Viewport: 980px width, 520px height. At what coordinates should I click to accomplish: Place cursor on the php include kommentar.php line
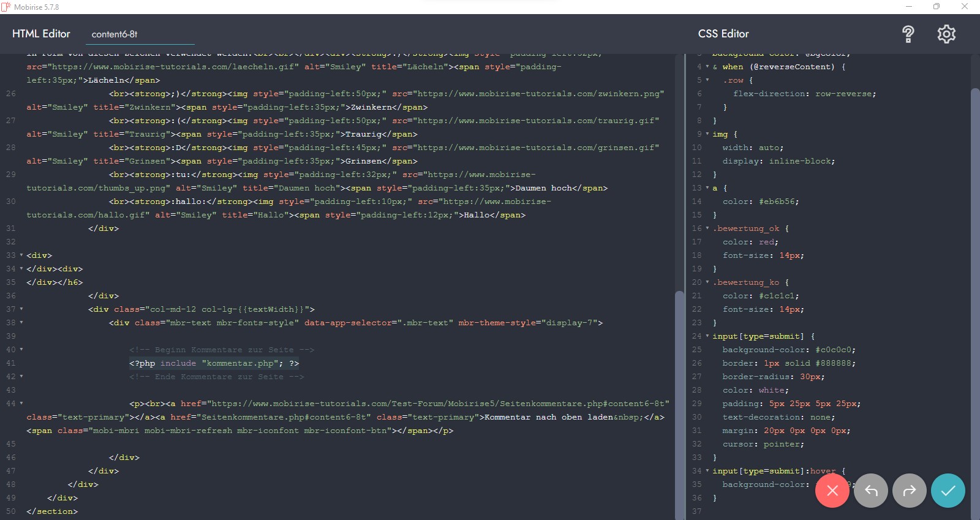point(214,363)
